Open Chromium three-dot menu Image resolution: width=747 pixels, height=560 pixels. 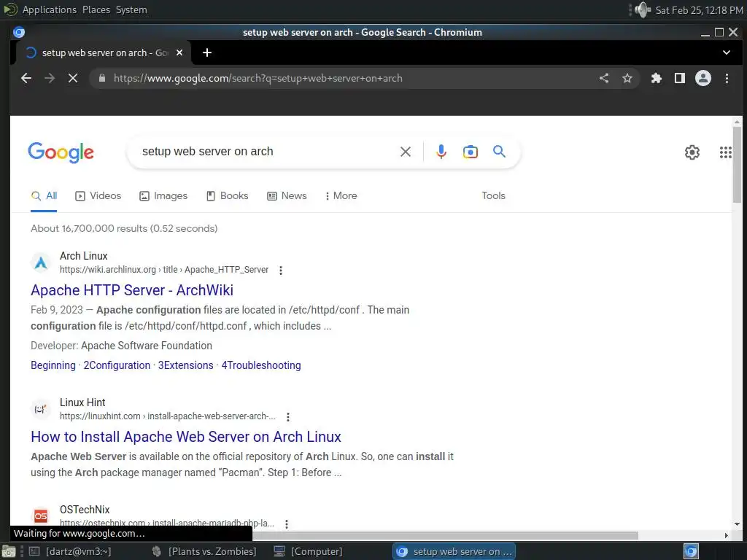727,78
